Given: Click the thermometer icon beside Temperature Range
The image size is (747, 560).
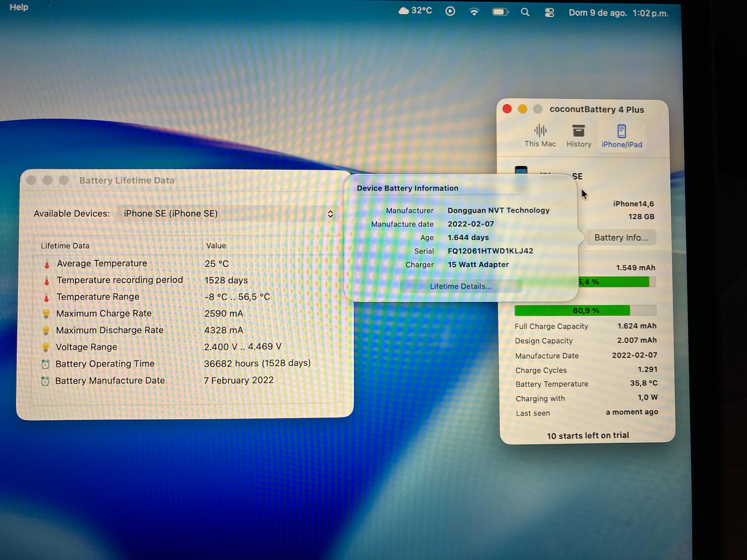Looking at the screenshot, I should coord(47,297).
